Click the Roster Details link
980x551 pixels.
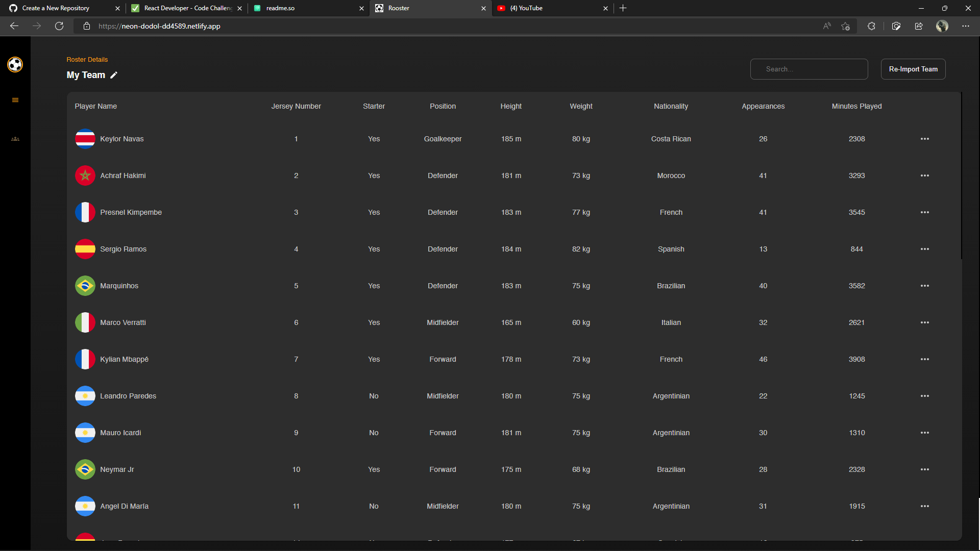pyautogui.click(x=87, y=60)
